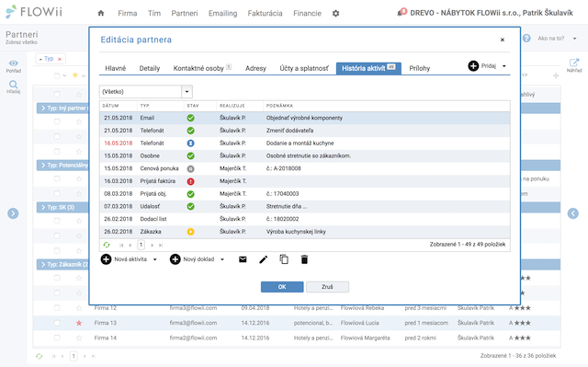Click the red alert status for Prijatá faktúra

(190, 181)
